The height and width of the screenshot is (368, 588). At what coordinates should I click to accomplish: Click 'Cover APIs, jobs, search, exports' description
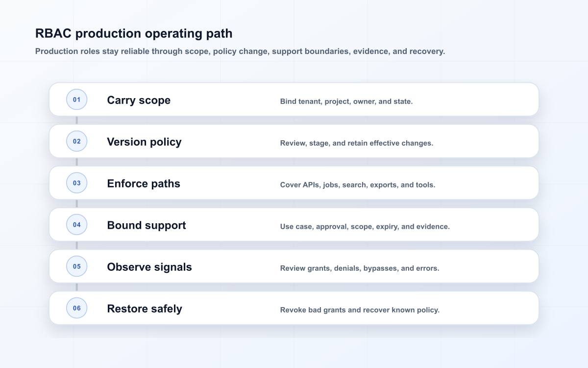358,185
